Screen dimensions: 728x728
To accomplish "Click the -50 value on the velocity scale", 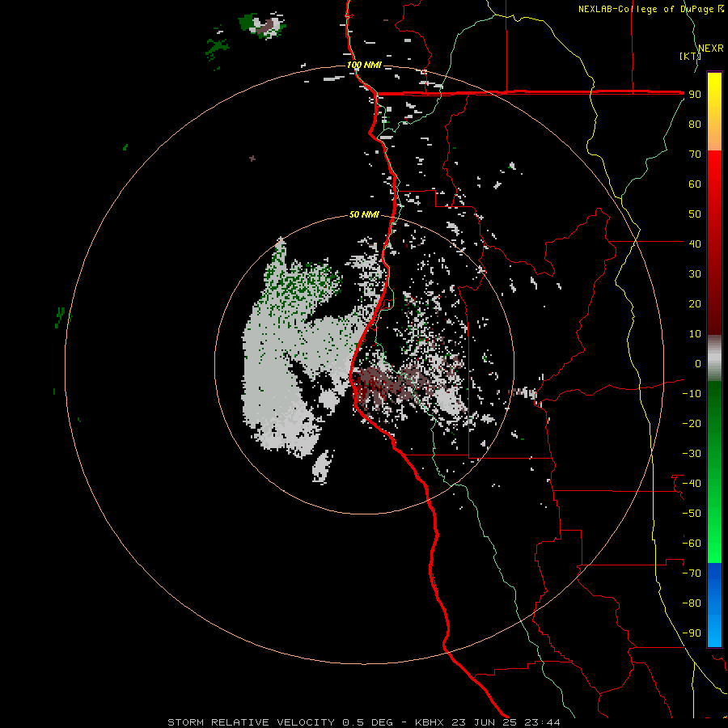I will coord(692,514).
